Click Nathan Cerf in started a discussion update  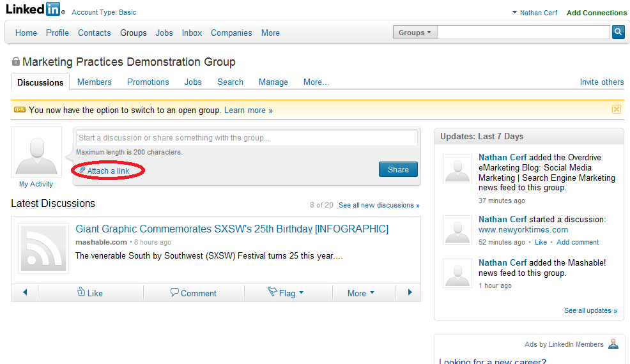pyautogui.click(x=502, y=219)
